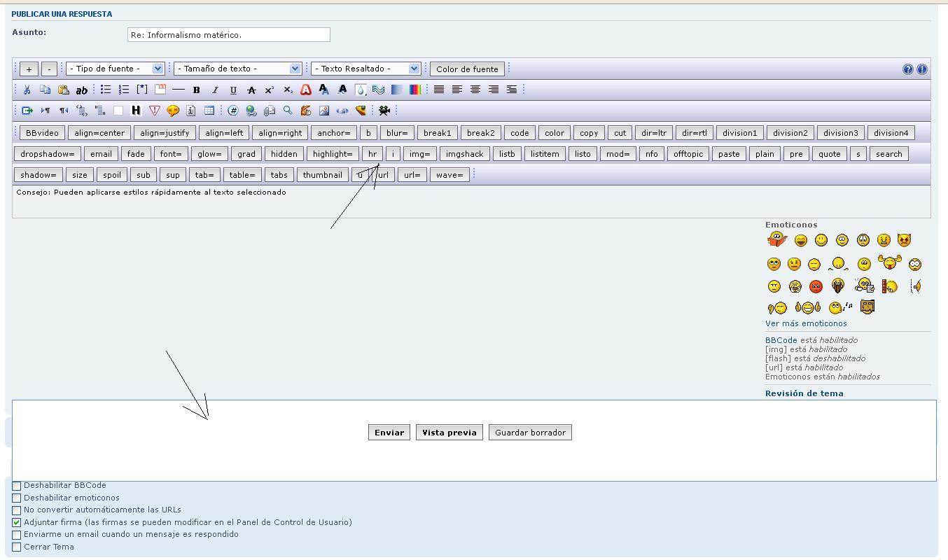The height and width of the screenshot is (560, 948).
Task: Click the rainbow gradient color icon
Action: (x=414, y=90)
